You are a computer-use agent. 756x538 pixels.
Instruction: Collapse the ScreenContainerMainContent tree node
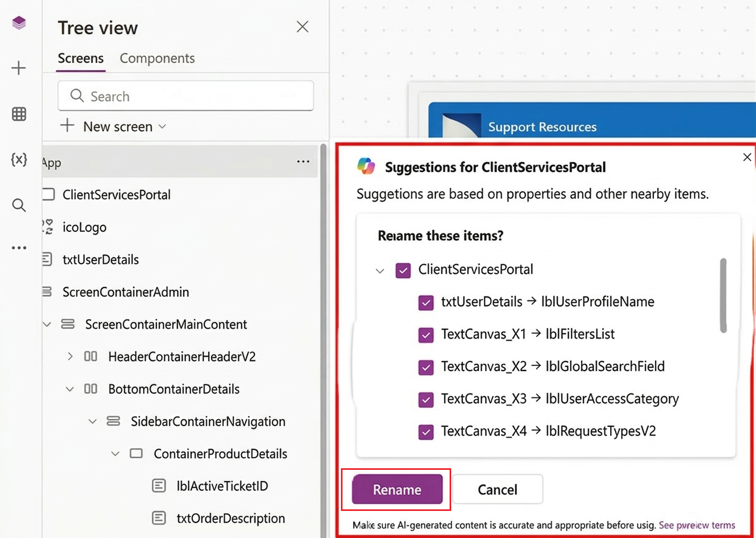pos(47,324)
